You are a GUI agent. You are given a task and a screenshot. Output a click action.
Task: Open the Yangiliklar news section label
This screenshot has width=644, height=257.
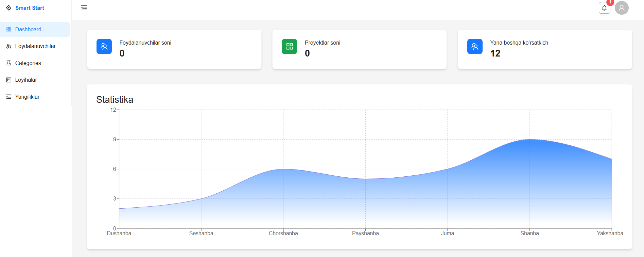coord(27,97)
